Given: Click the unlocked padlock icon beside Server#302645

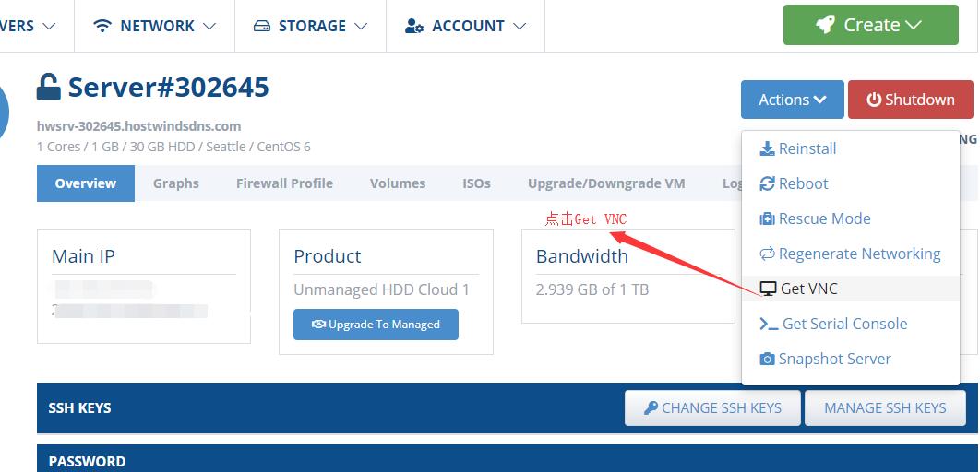Looking at the screenshot, I should tap(48, 88).
